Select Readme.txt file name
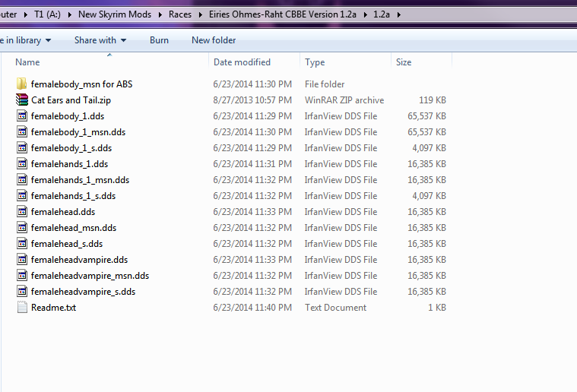The width and height of the screenshot is (577, 392). (53, 308)
